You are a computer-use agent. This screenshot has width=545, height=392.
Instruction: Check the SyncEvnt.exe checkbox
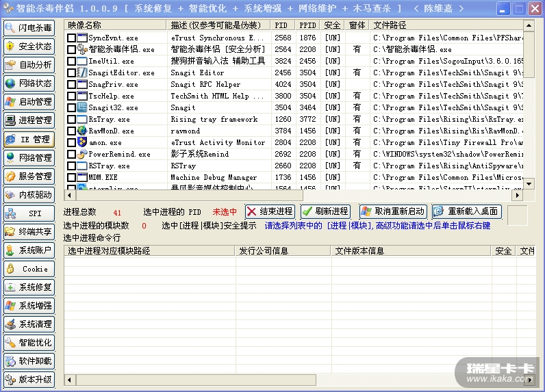coord(71,38)
